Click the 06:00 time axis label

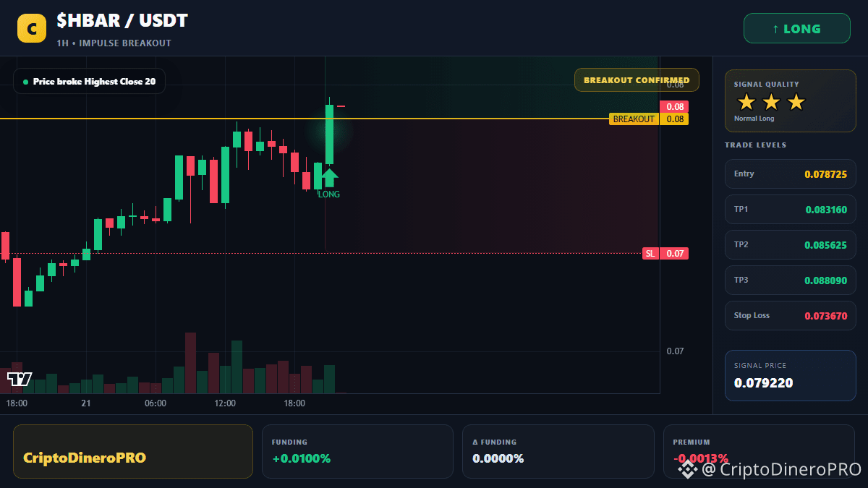pyautogui.click(x=156, y=403)
